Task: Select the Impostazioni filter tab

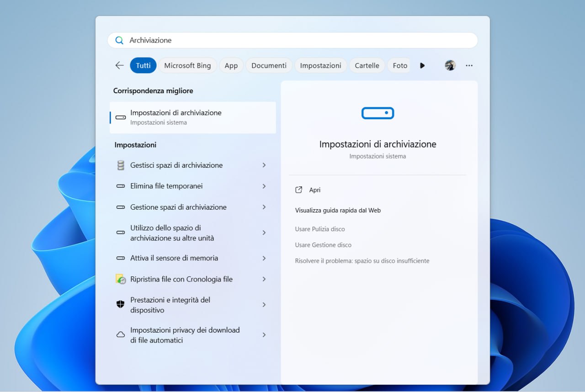Action: point(320,65)
